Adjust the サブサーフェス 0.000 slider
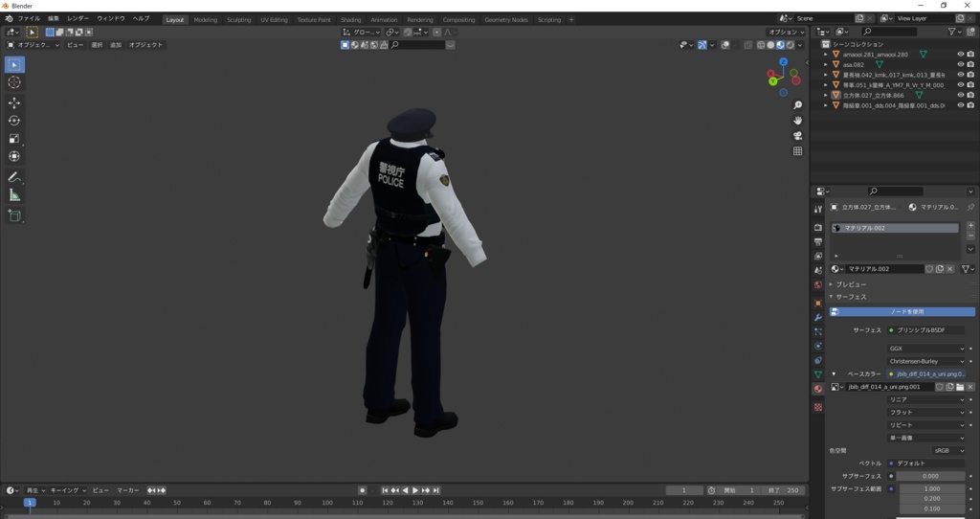The width and height of the screenshot is (980, 519). (x=930, y=477)
